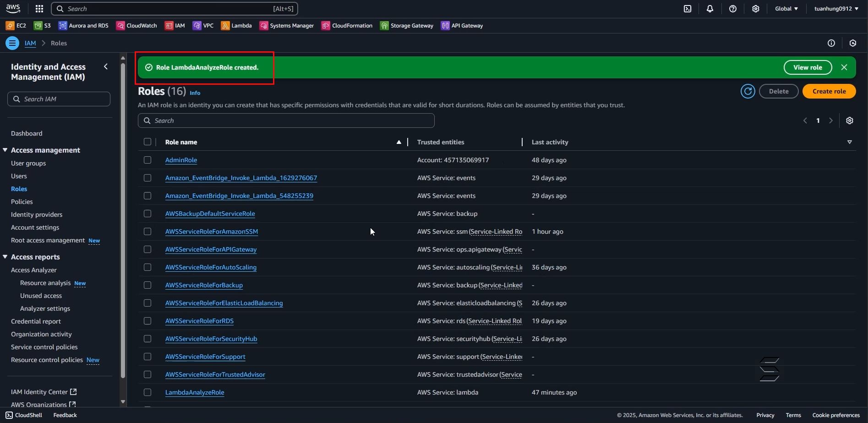
Task: Open the EC2 shortcut
Action: coord(16,26)
